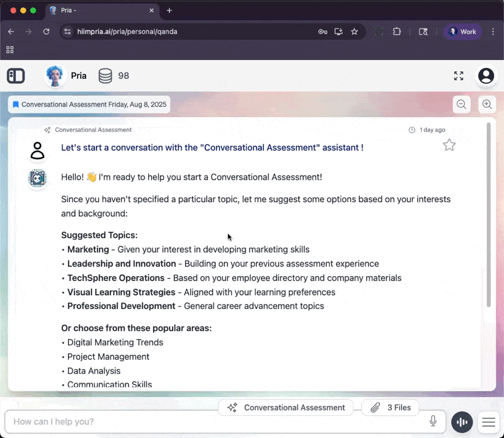This screenshot has width=504, height=438.
Task: Toggle the sidebar panel icon
Action: click(x=16, y=76)
